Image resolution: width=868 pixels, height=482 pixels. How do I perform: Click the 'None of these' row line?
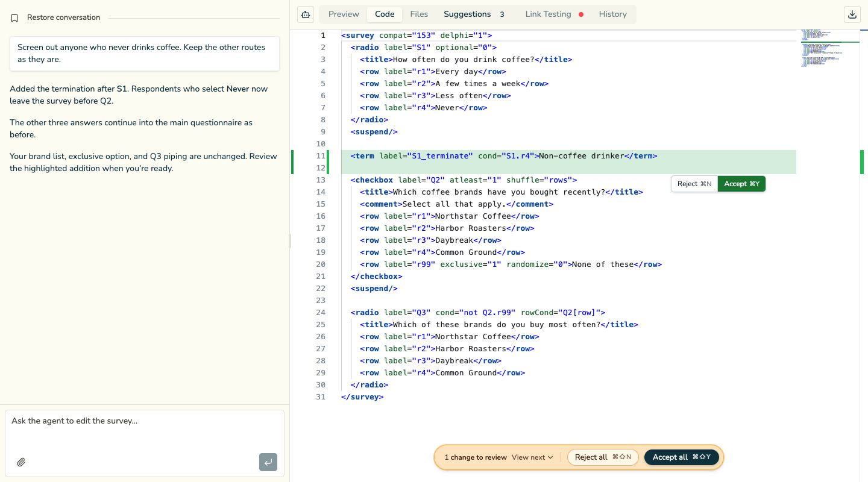click(x=511, y=264)
